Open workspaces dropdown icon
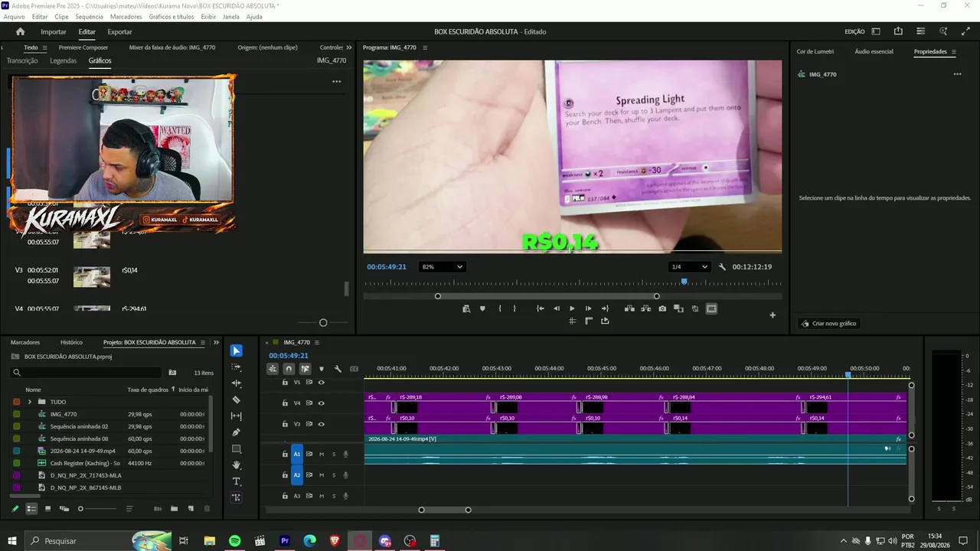The width and height of the screenshot is (980, 551). coord(876,31)
